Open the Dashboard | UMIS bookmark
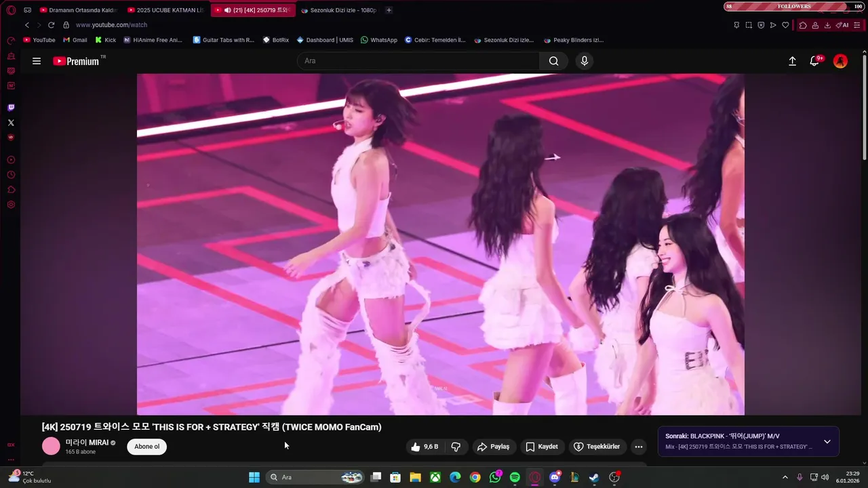 tap(325, 40)
